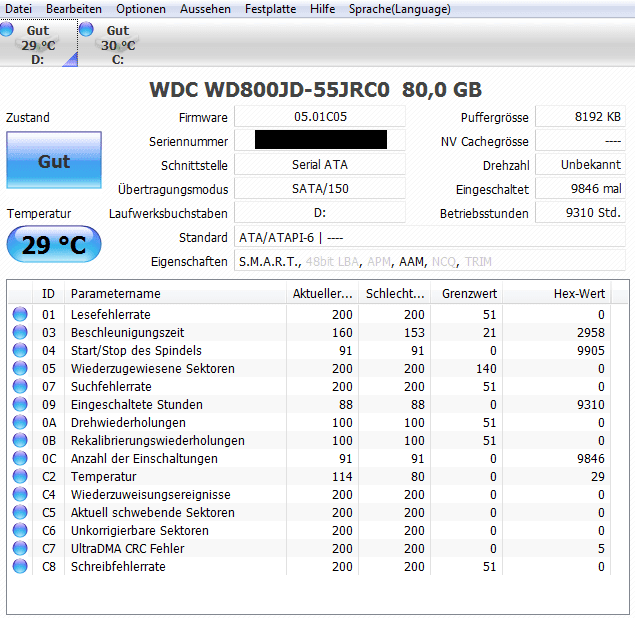Click the ID column header
The width and height of the screenshot is (635, 618).
tap(48, 294)
